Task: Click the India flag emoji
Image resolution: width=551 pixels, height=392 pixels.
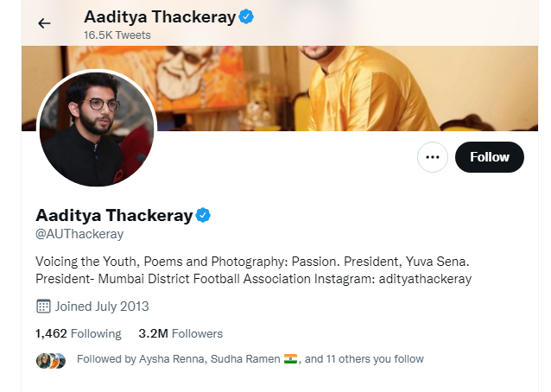Action: click(x=290, y=358)
